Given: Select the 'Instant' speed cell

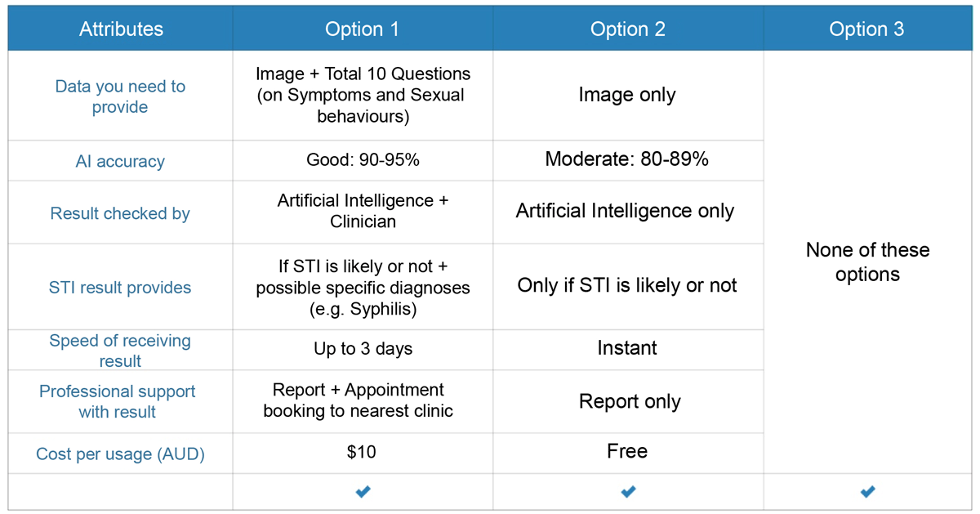Looking at the screenshot, I should [x=628, y=350].
